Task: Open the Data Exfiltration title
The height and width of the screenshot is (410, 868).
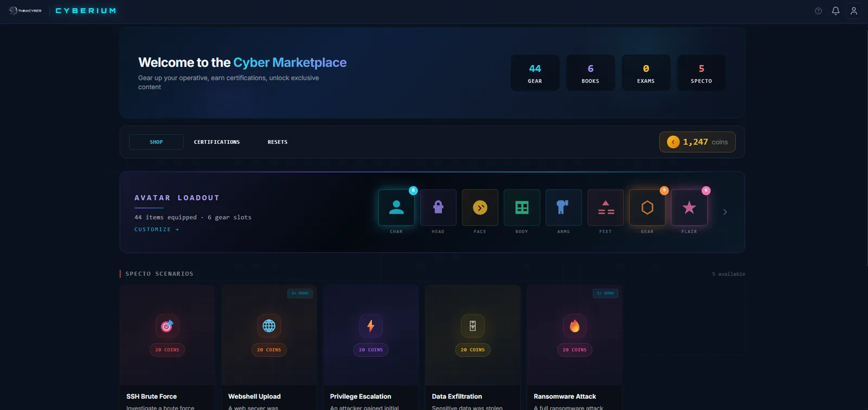Action: [457, 396]
